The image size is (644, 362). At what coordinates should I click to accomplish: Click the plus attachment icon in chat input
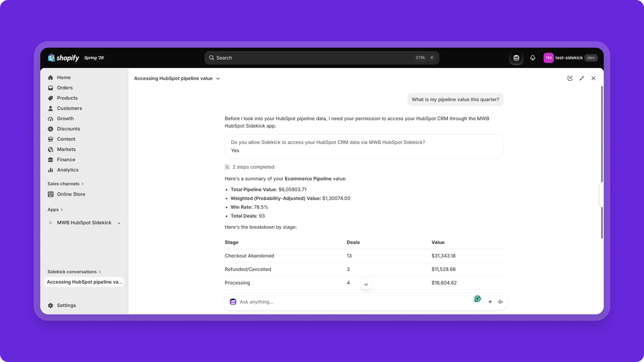pos(490,302)
